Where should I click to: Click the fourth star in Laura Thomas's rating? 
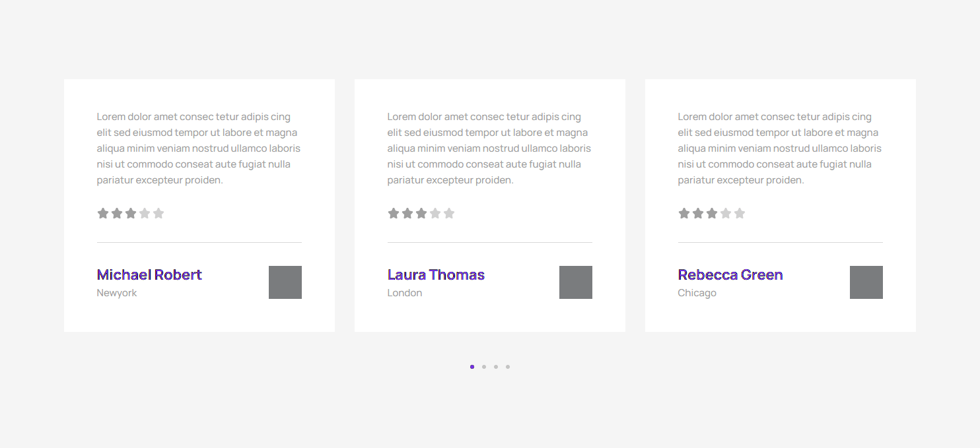(435, 213)
